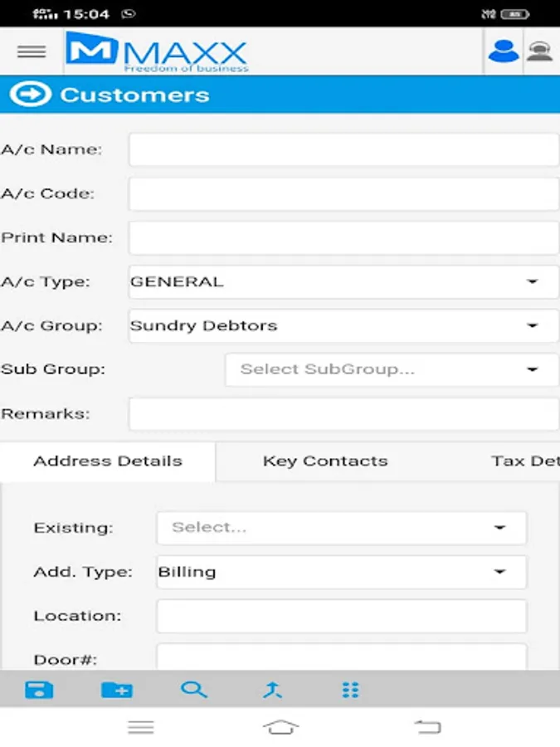Tap the Android home button
The height and width of the screenshot is (747, 560).
[280, 727]
